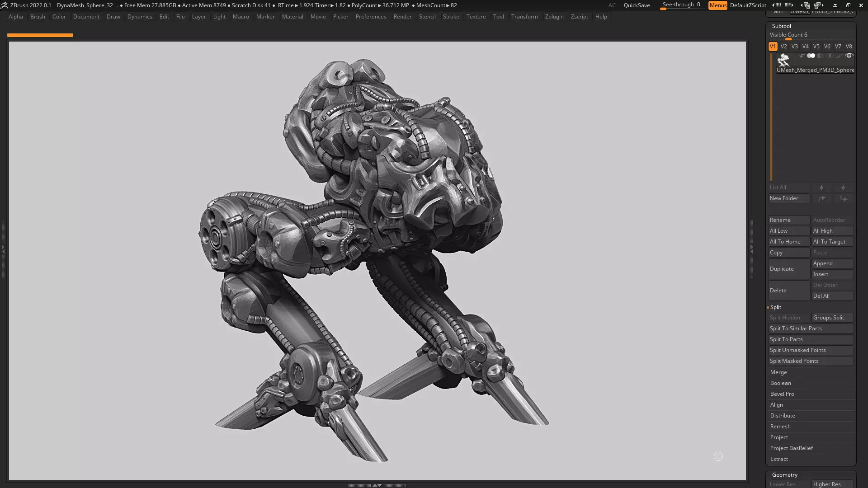The height and width of the screenshot is (488, 868).
Task: Load next UI colors arrow icon
Action: pyautogui.click(x=789, y=5)
